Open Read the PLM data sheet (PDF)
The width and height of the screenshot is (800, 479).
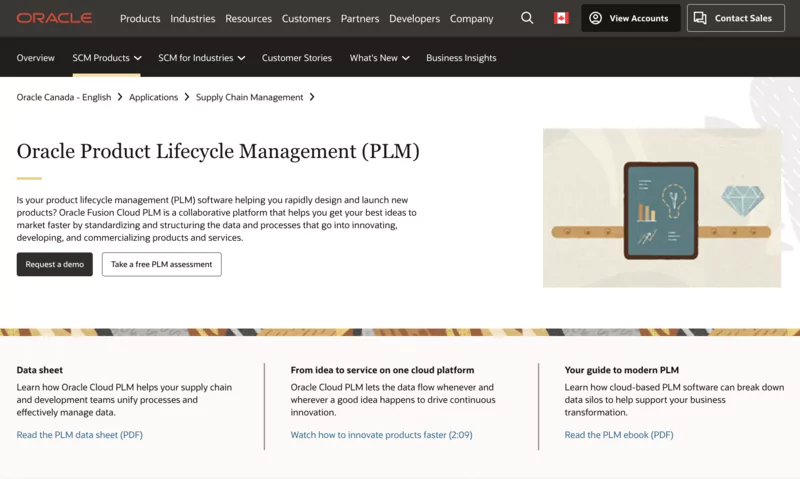(80, 435)
